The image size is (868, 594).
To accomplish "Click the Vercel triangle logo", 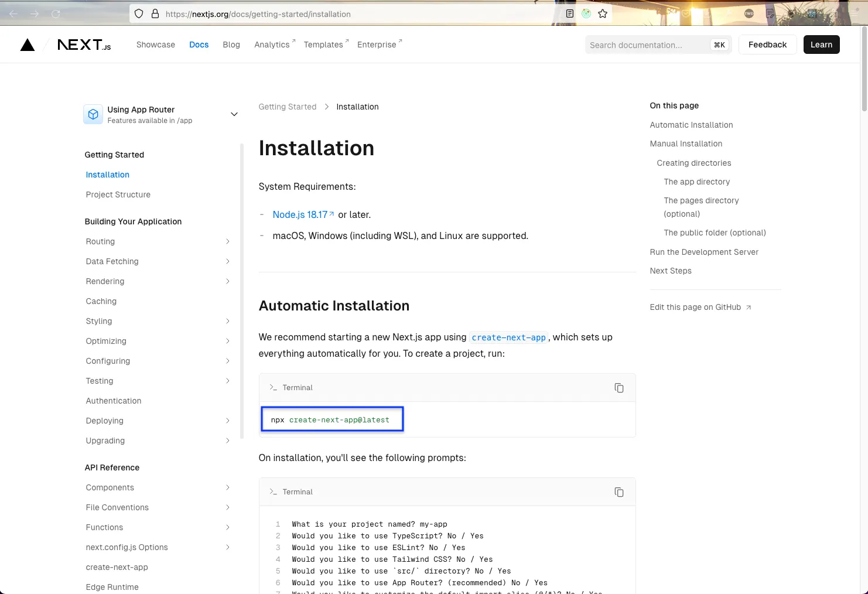I will 28,45.
